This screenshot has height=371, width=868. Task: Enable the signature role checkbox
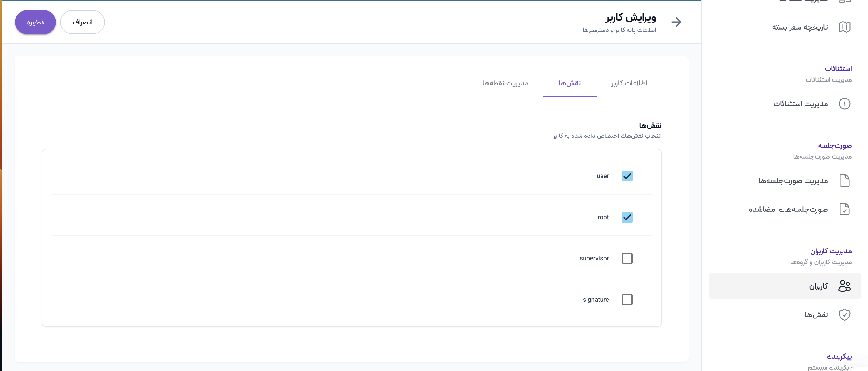click(627, 299)
